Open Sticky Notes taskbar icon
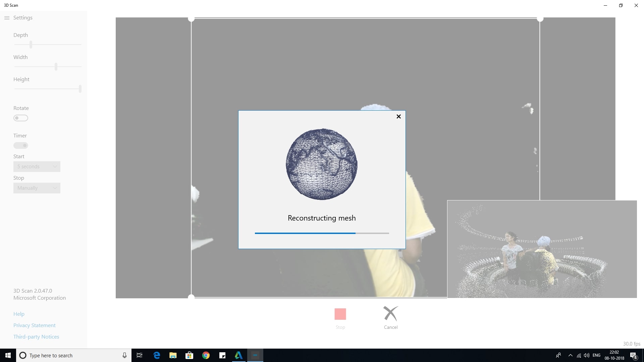This screenshot has height=362, width=644. click(x=222, y=355)
